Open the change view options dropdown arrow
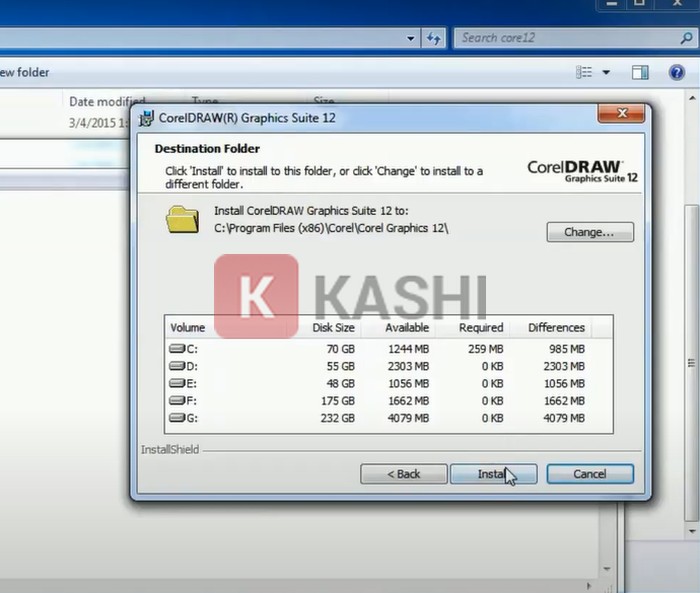Image resolution: width=700 pixels, height=593 pixels. coord(606,72)
